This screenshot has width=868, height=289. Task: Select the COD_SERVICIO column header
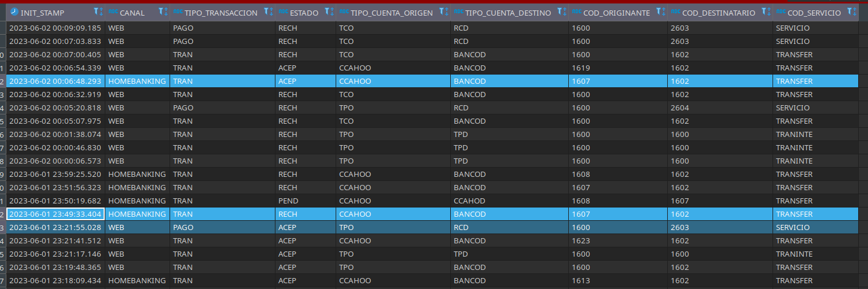[x=816, y=13]
